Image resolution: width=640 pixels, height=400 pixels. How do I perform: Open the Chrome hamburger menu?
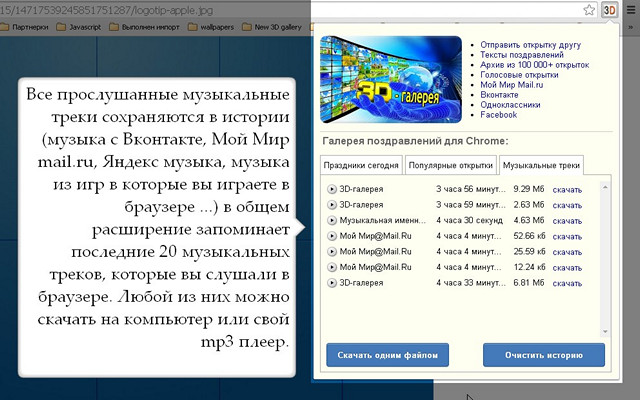630,10
